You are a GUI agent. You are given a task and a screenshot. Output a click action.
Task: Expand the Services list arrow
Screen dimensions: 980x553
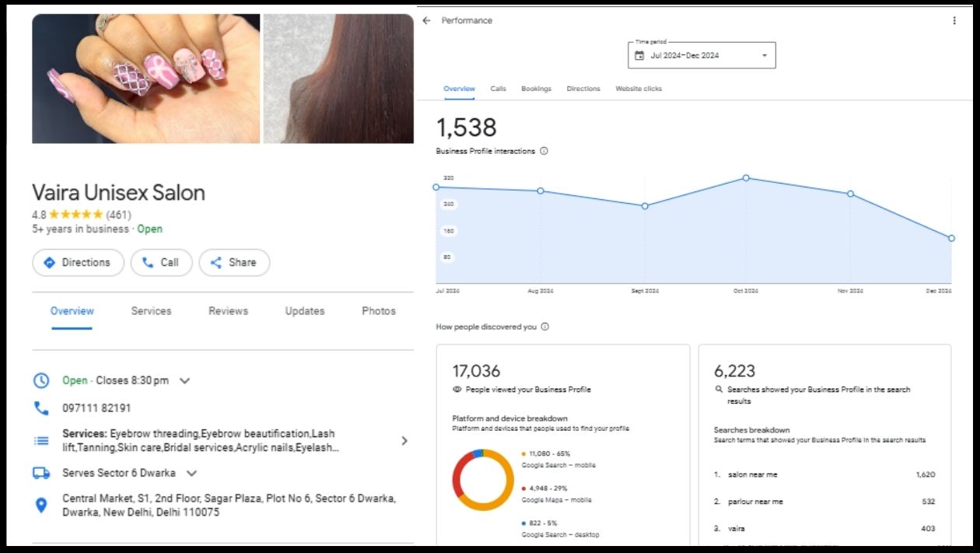(x=404, y=441)
